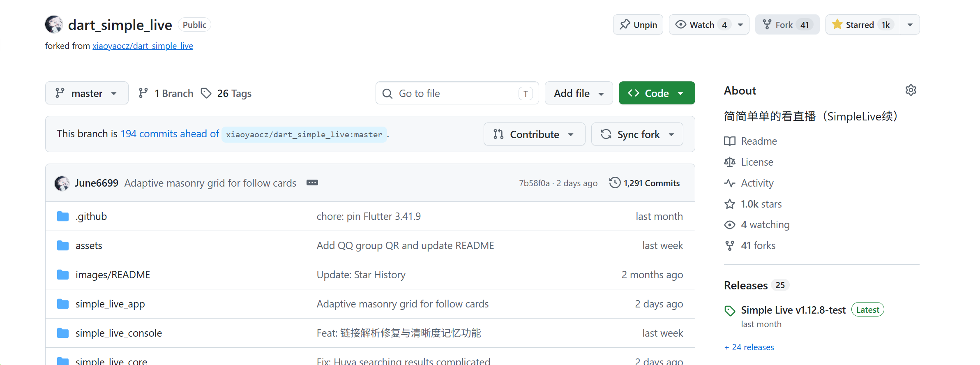Show the + 24 releases link

(749, 347)
